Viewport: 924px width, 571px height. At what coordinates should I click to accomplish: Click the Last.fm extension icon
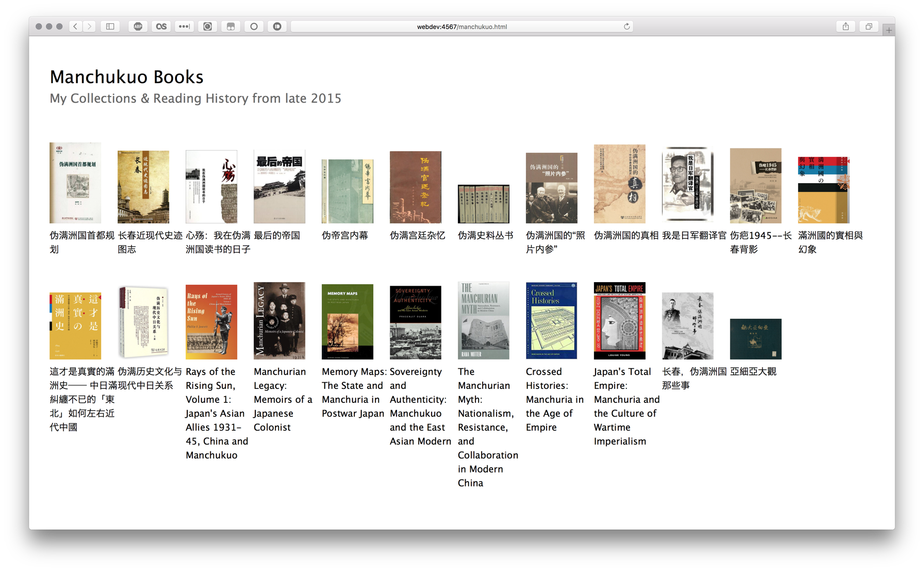[161, 26]
